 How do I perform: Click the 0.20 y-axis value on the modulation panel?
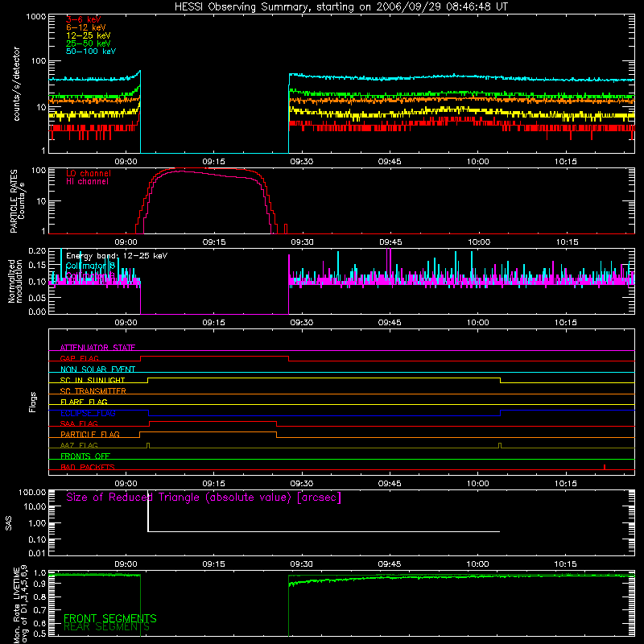[37, 250]
